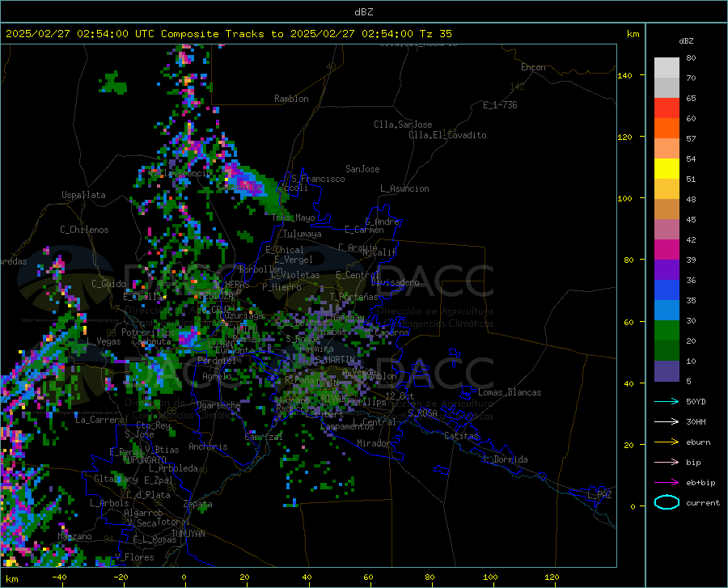Click the Mirador map label
The image size is (728, 588).
tap(373, 443)
